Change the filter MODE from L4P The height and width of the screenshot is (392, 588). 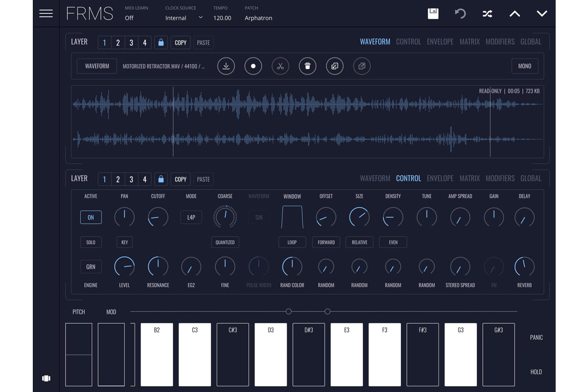click(191, 217)
